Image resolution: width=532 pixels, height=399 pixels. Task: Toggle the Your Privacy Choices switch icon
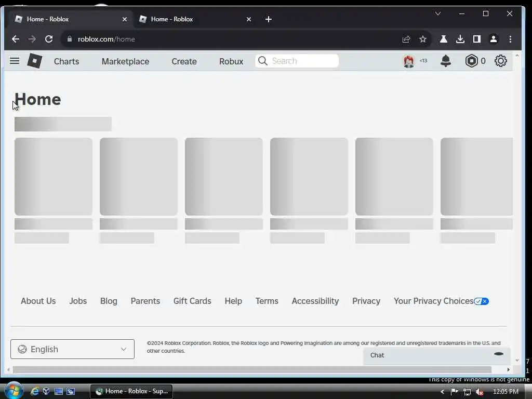(x=481, y=301)
